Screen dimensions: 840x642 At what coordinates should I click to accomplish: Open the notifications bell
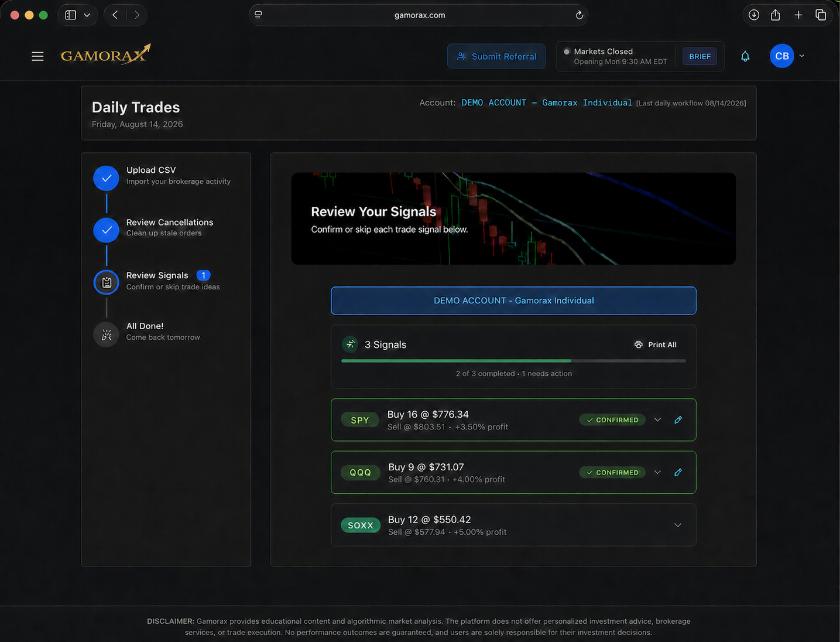click(745, 56)
